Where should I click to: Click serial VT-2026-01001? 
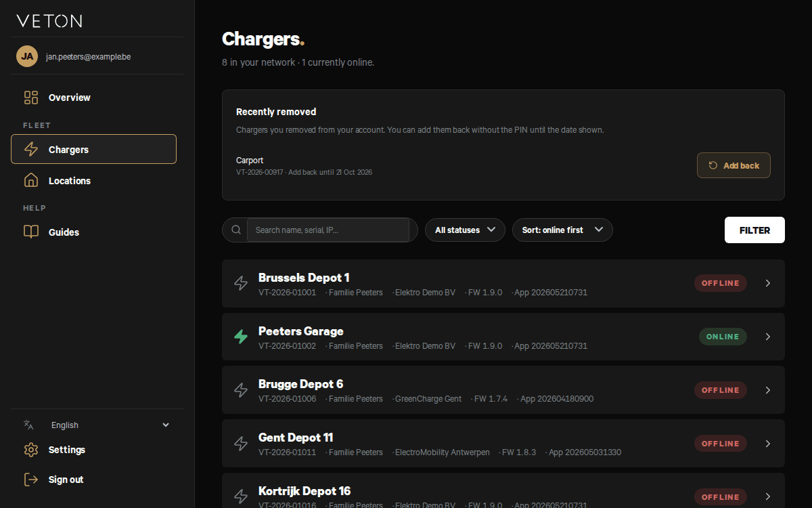[287, 293]
